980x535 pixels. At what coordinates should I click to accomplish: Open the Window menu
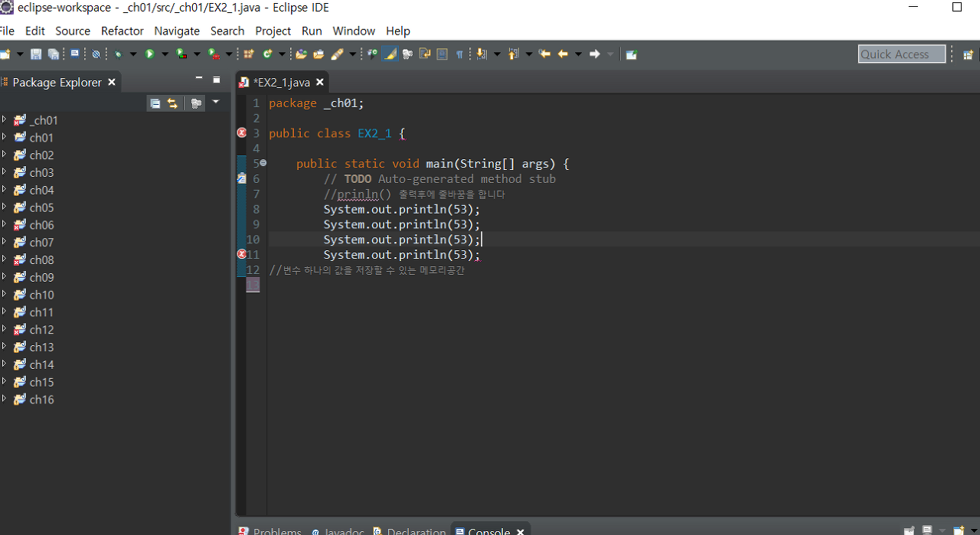(x=354, y=31)
